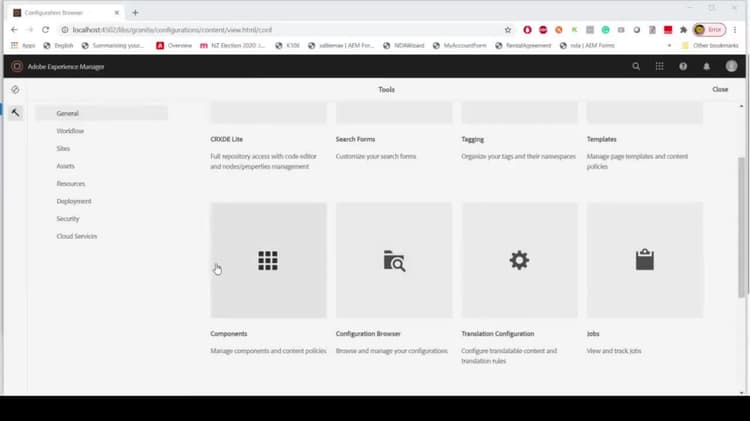Click 'Customize your search forms' description
The height and width of the screenshot is (421, 750).
tap(376, 156)
